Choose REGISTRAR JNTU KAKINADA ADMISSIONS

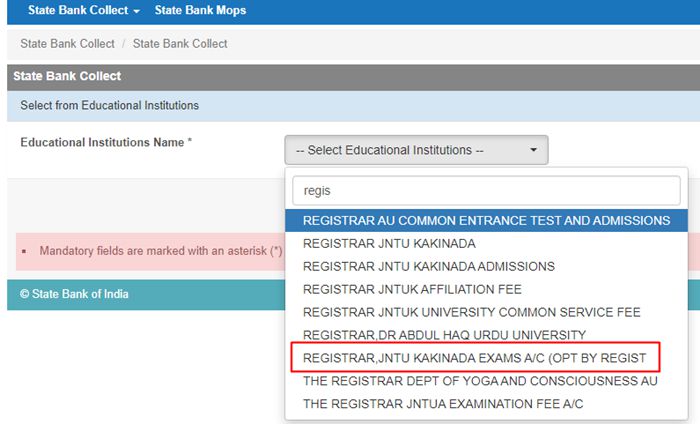coord(487,266)
